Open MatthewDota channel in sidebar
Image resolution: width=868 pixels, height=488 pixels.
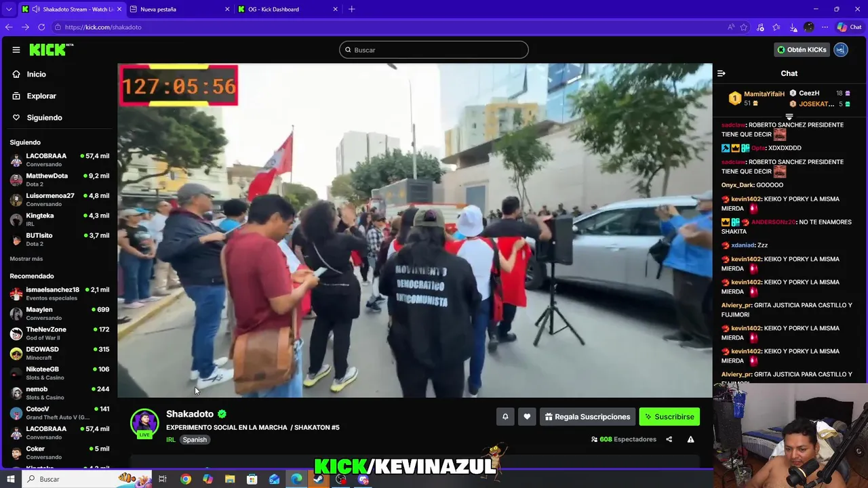60,180
